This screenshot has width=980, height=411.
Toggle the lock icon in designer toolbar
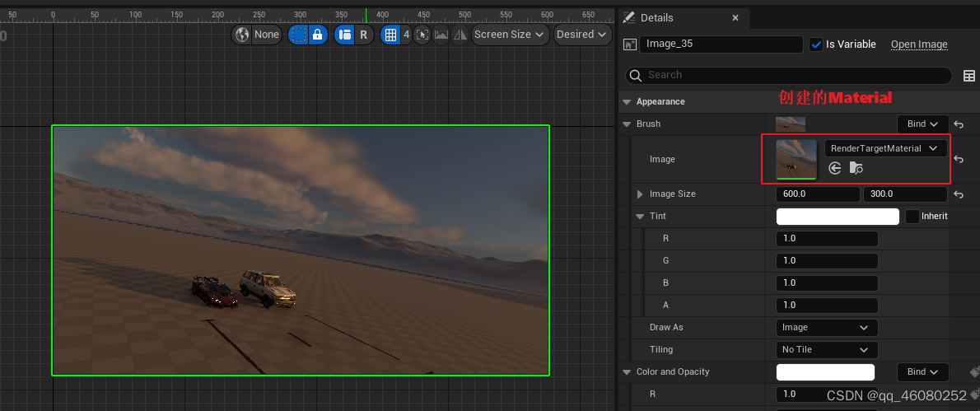pos(318,35)
